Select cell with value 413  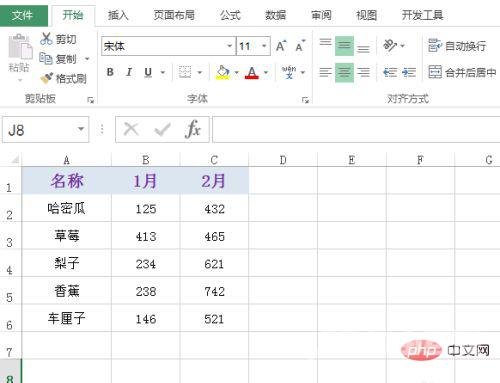(146, 236)
